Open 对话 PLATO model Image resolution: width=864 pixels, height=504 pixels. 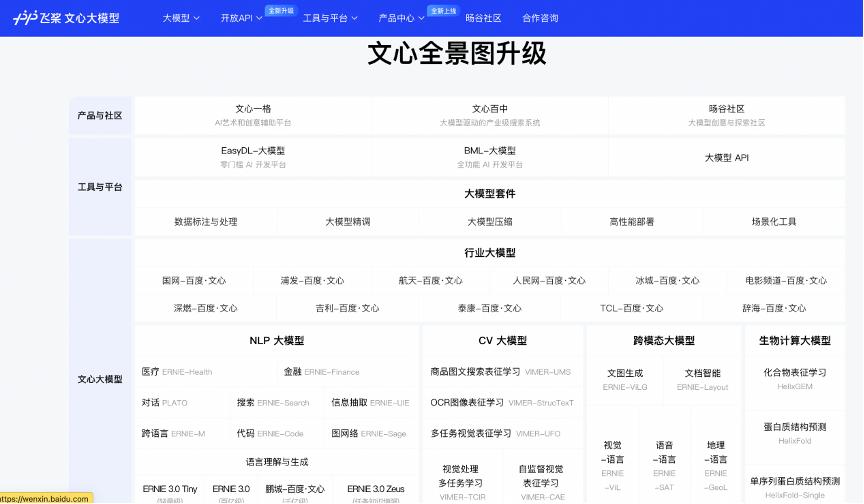click(x=164, y=403)
